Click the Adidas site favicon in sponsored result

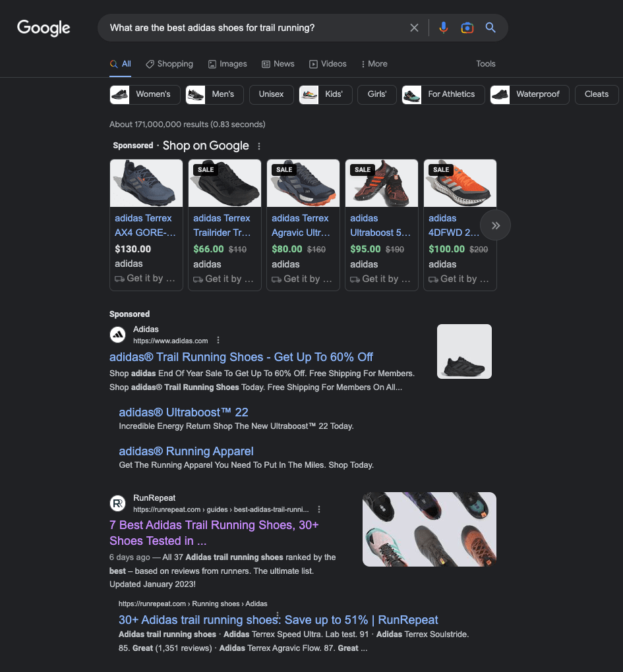(x=117, y=335)
